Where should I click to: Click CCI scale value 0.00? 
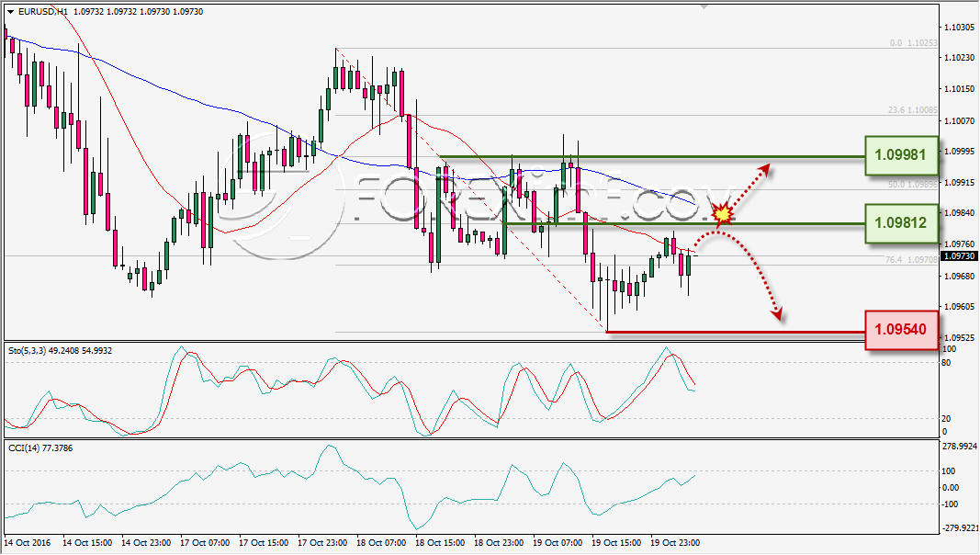click(950, 488)
